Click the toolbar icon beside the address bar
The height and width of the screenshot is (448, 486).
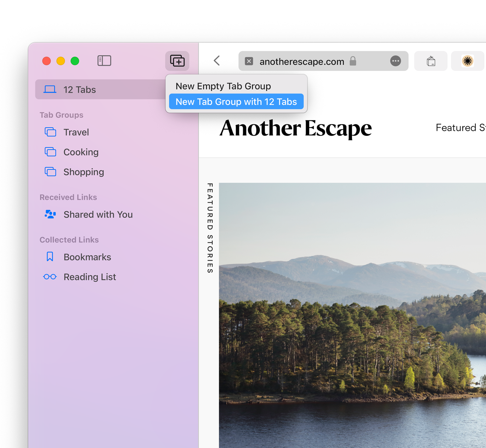(431, 61)
